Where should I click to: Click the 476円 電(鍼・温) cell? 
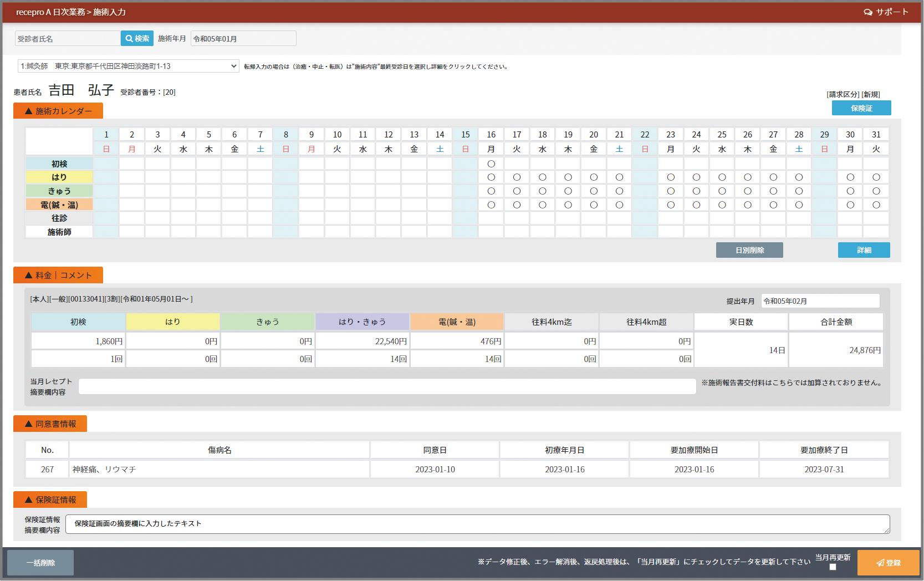click(x=457, y=342)
